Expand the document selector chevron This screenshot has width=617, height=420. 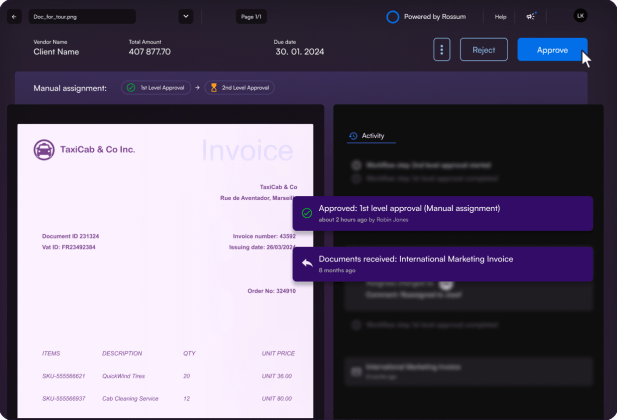185,16
